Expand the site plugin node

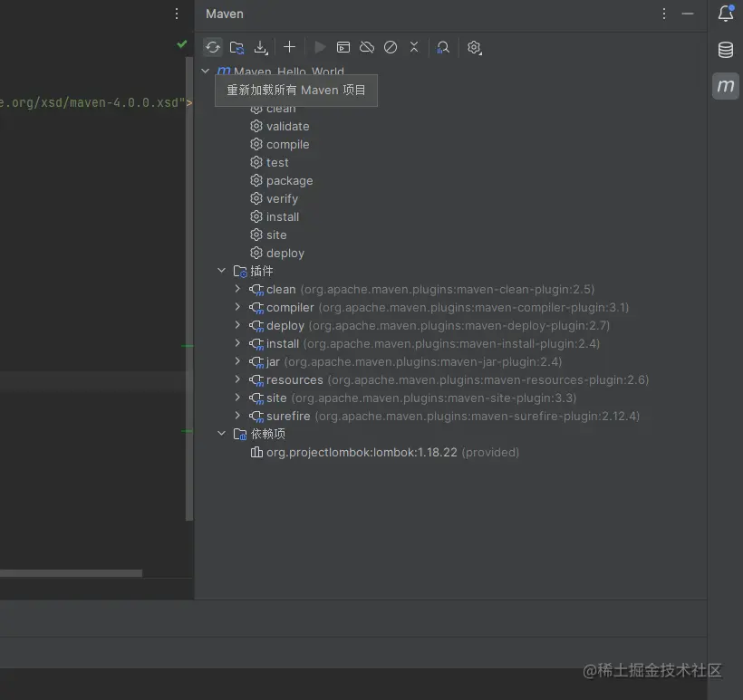(x=237, y=398)
